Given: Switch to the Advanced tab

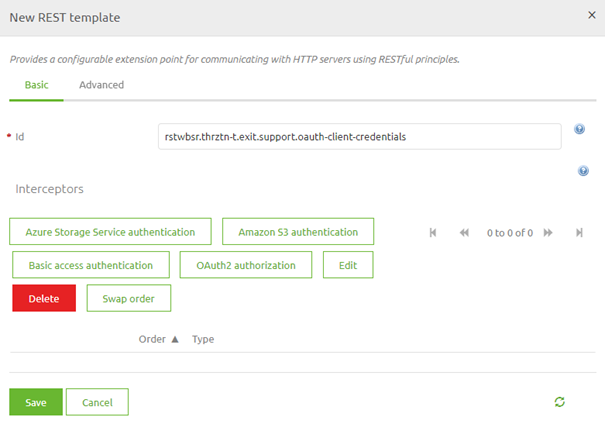Looking at the screenshot, I should click(x=101, y=85).
